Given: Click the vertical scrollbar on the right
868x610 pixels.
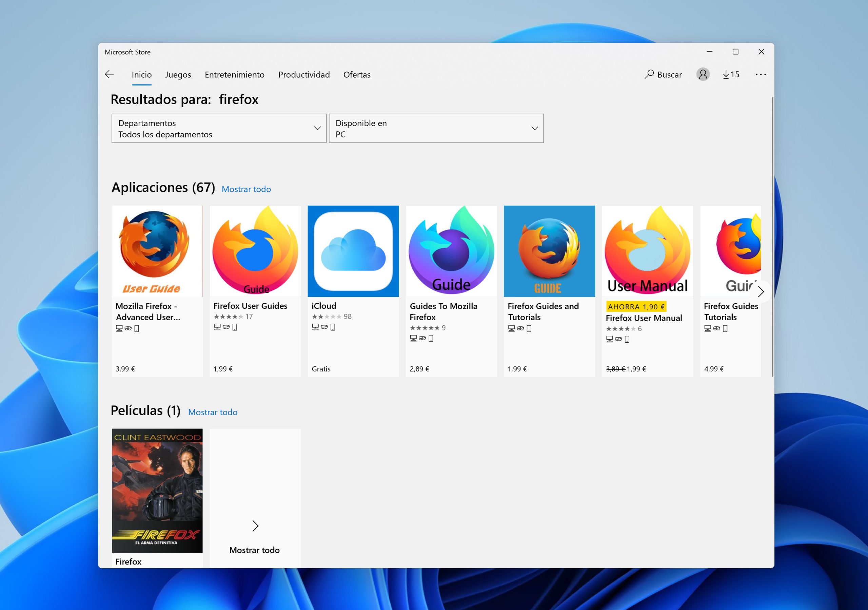Looking at the screenshot, I should [x=772, y=236].
